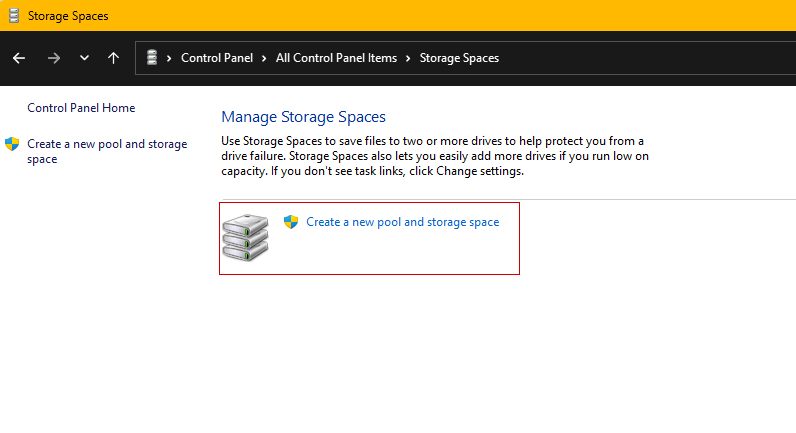Click the drives icon in address bar
Screen dimensions: 796x433
(x=152, y=57)
